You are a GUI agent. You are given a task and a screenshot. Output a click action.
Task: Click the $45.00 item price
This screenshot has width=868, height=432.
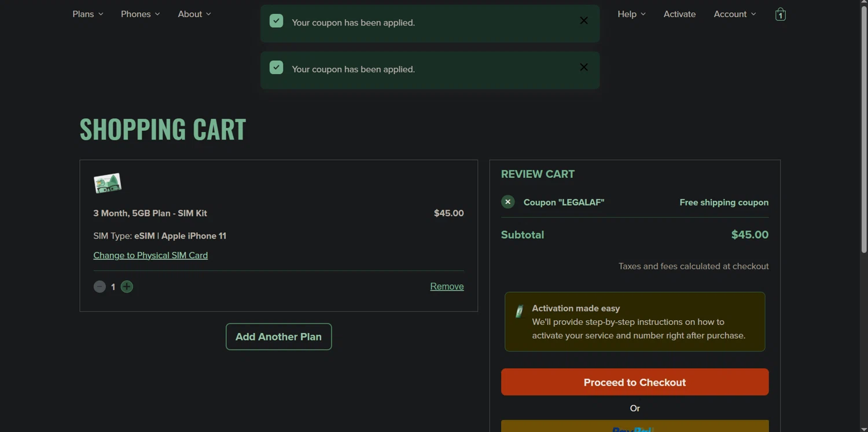coord(449,213)
